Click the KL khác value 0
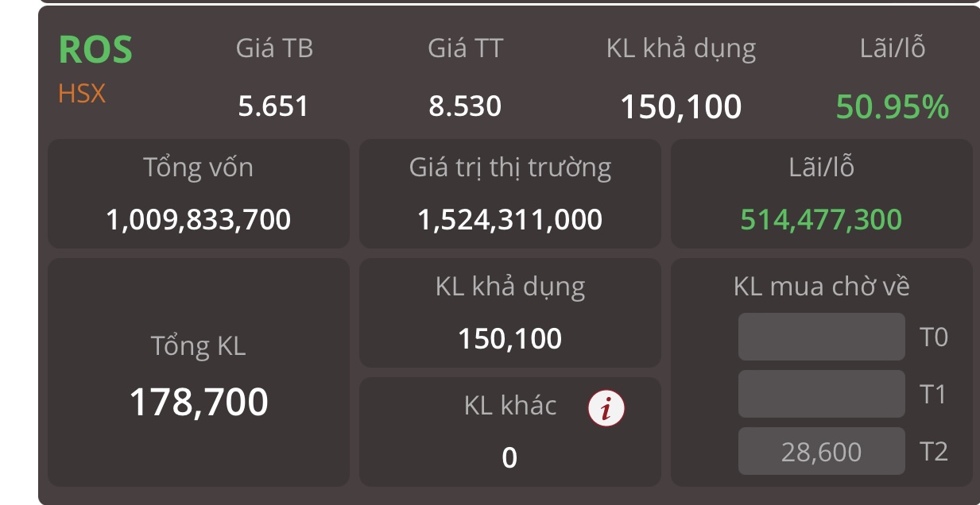This screenshot has width=980, height=505. [x=509, y=458]
